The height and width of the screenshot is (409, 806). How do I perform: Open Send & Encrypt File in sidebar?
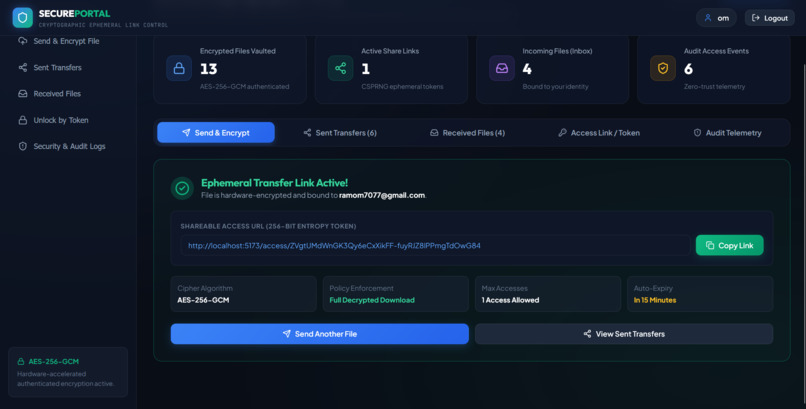[x=68, y=41]
